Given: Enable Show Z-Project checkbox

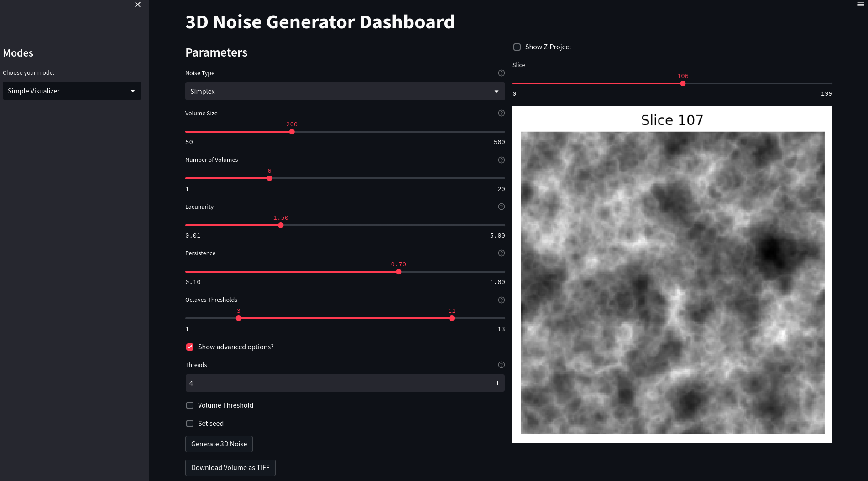Looking at the screenshot, I should point(517,47).
